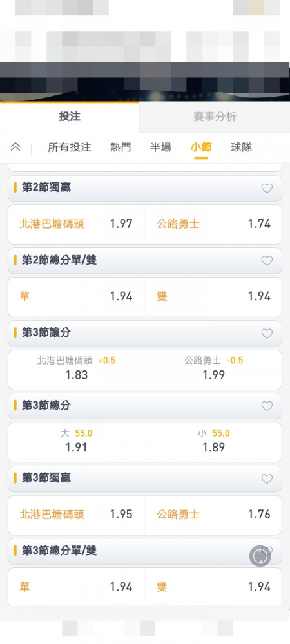Select 大 55.0 at 1.91 odds

click(x=77, y=441)
